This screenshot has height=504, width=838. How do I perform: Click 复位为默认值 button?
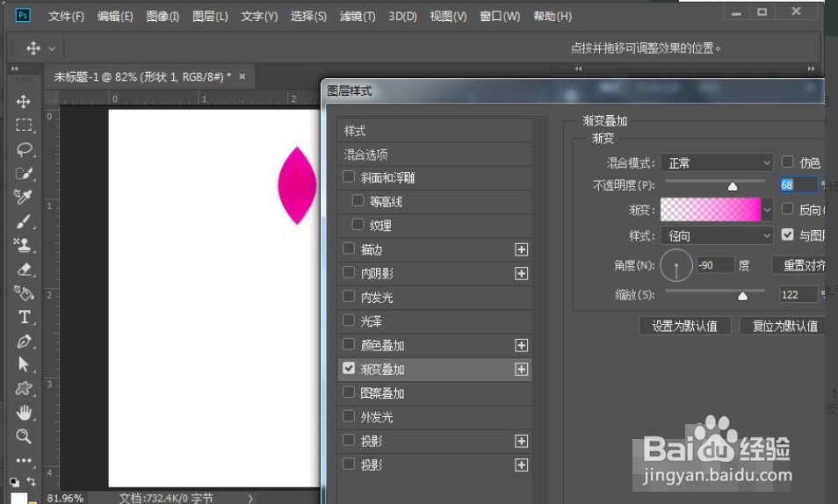click(784, 326)
